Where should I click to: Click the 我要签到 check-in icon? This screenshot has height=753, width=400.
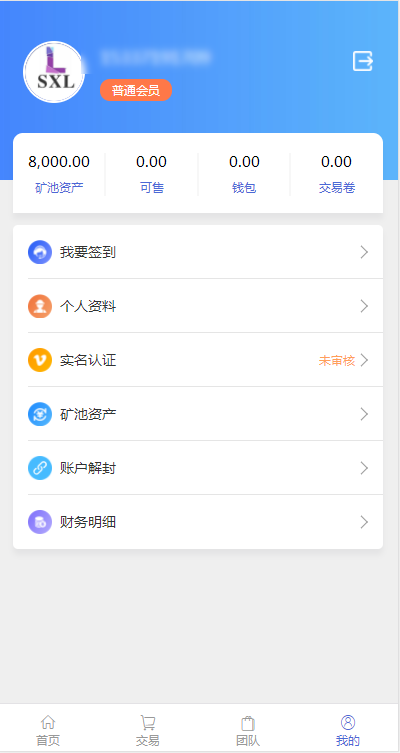pos(40,252)
